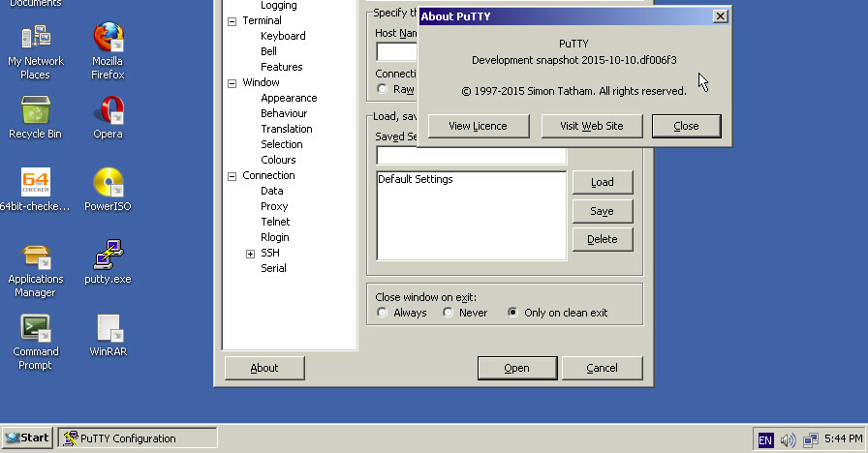Launch WinRAR desktop shortcut

108,336
